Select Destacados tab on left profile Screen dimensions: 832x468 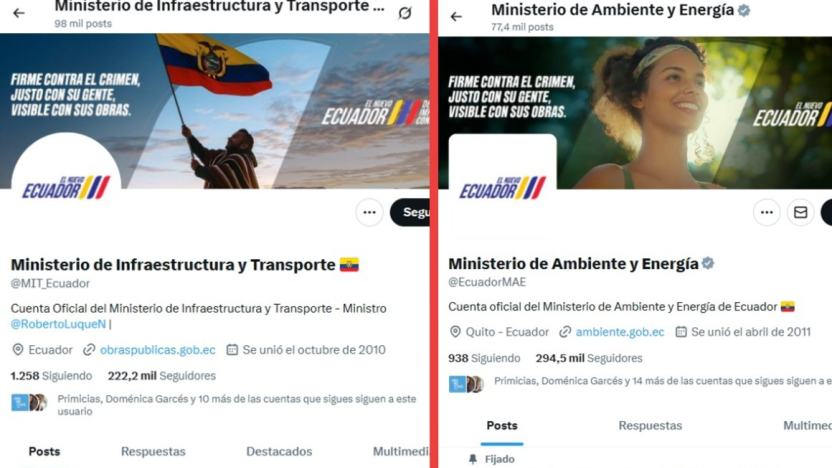tap(279, 452)
